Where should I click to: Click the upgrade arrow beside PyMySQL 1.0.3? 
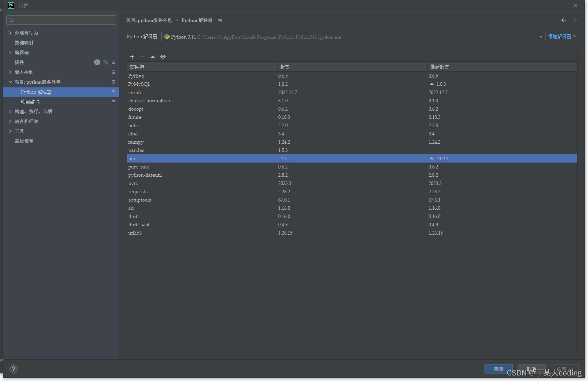(x=432, y=84)
